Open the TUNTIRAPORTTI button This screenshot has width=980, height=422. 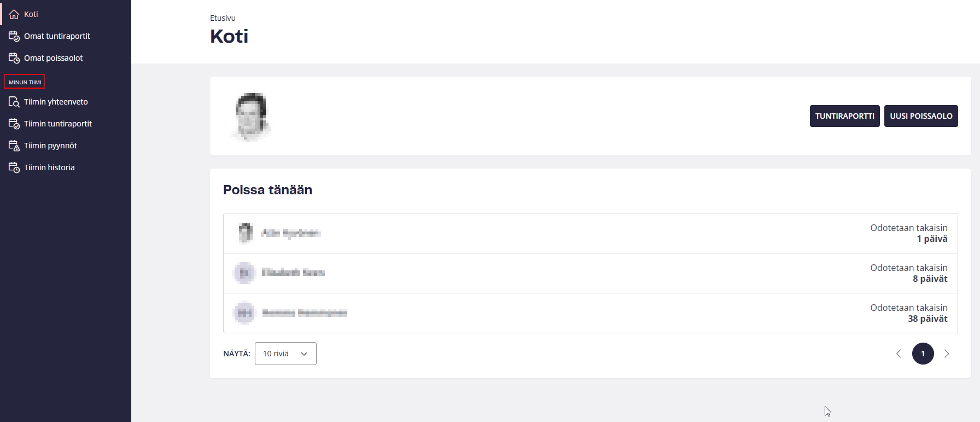pos(844,116)
